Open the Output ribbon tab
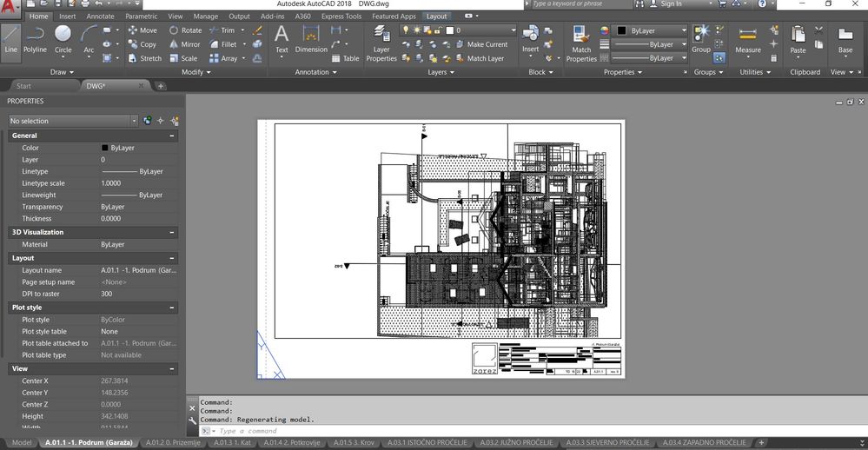The width and height of the screenshot is (868, 450). coord(239,17)
